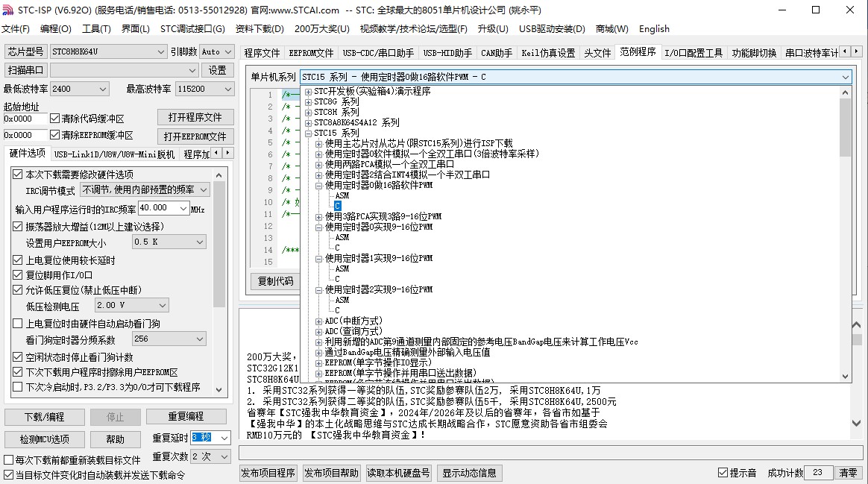This screenshot has width=868, height=484.
Task: Click 检测MCU选项 button
Action: coord(44,439)
